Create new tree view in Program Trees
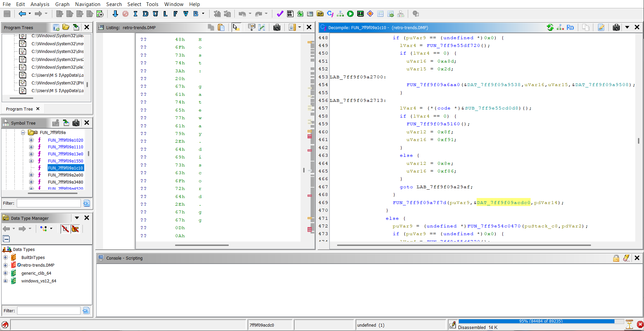 tap(56, 27)
